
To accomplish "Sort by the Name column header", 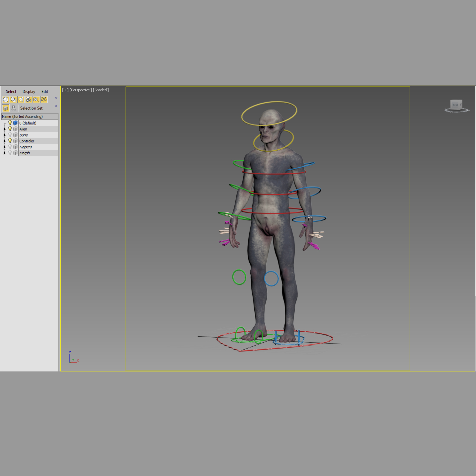I will (x=22, y=117).
